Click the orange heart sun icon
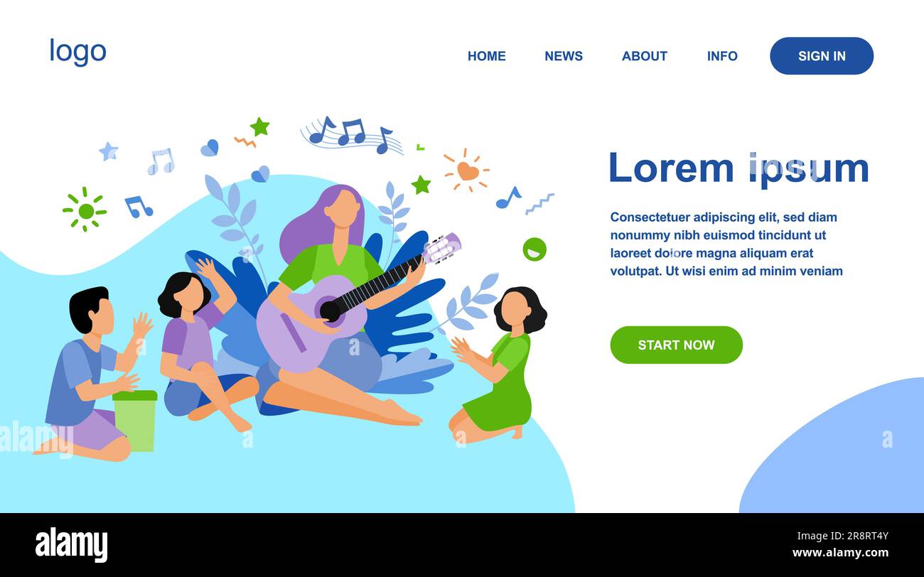Image resolution: width=924 pixels, height=577 pixels. [x=467, y=171]
